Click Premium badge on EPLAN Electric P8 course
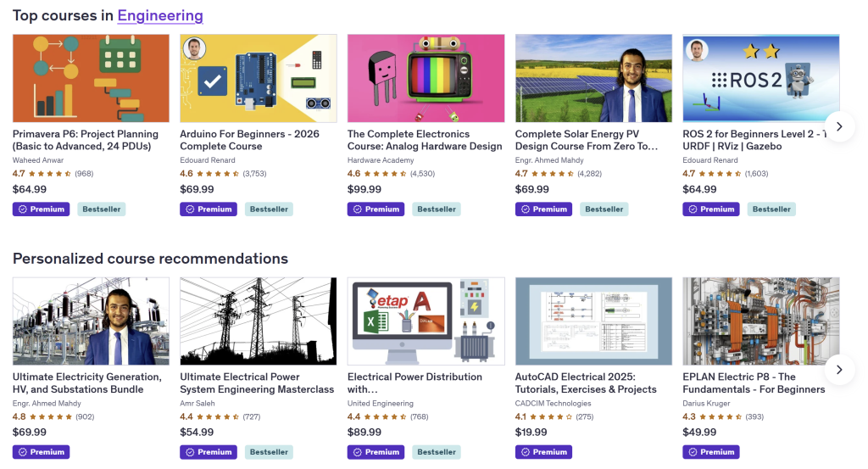Screen dimensions: 868x469 click(x=711, y=452)
